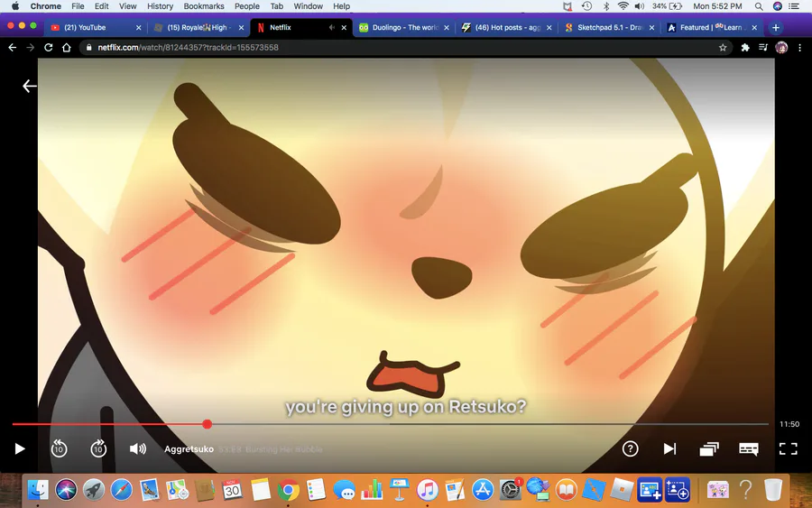The width and height of the screenshot is (812, 508).
Task: Bookmark this page with the star
Action: point(723,48)
